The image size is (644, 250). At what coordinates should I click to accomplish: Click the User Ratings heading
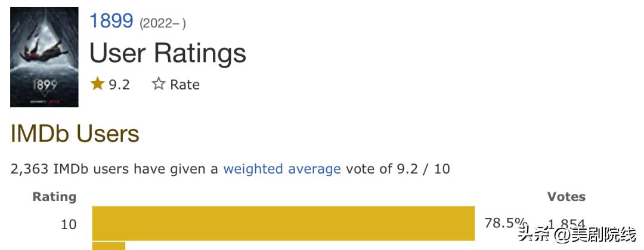(168, 53)
